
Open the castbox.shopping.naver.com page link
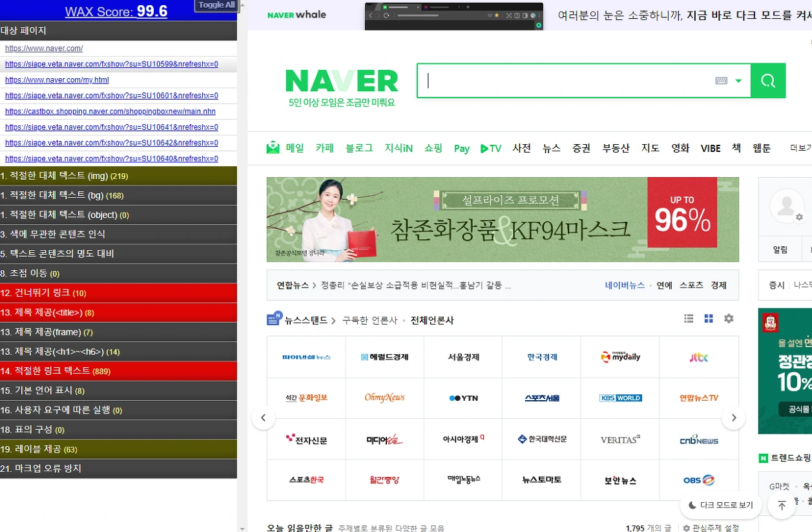point(110,111)
